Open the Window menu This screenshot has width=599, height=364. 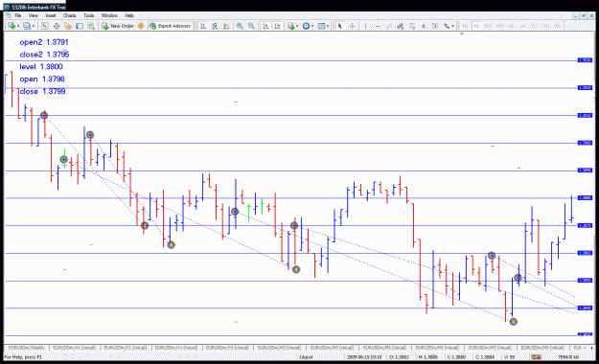(109, 15)
